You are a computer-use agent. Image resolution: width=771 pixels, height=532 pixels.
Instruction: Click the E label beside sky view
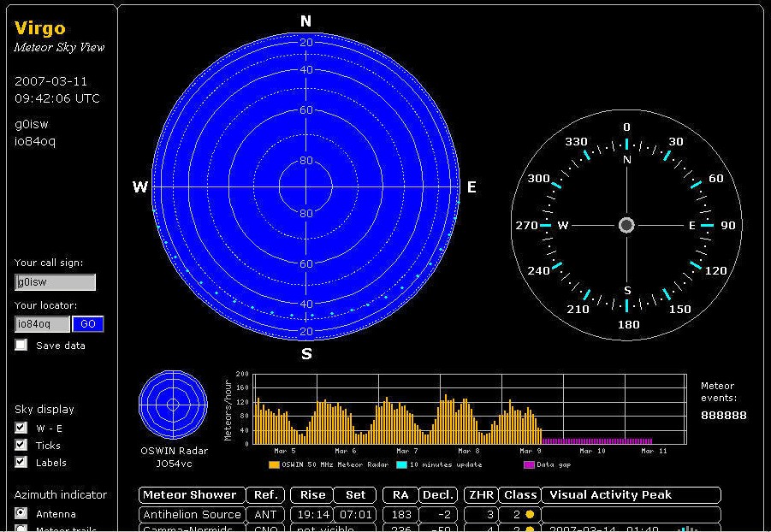point(471,186)
